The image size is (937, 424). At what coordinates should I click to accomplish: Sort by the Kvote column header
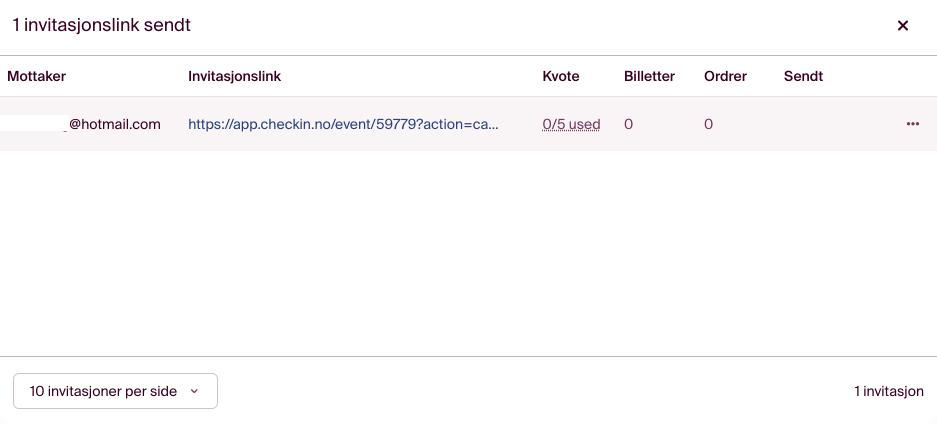click(560, 76)
